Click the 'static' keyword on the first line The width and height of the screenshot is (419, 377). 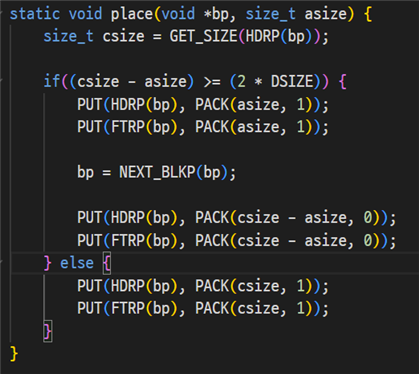pos(35,14)
